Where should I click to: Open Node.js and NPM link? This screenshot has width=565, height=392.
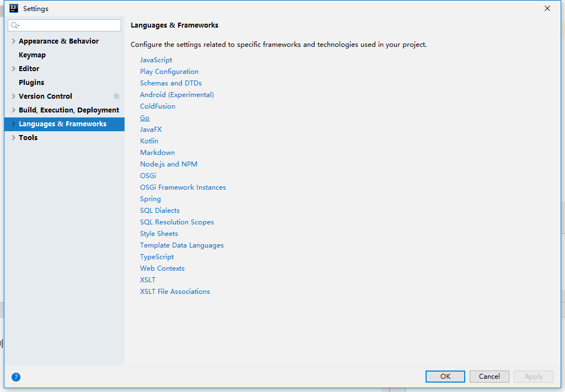(x=169, y=164)
